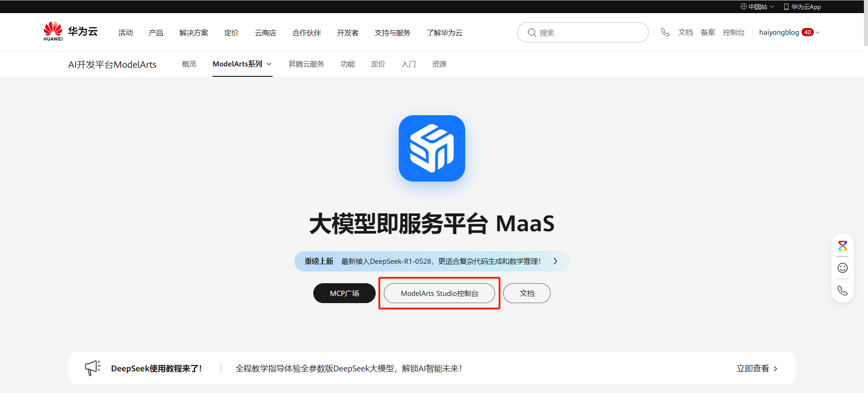Viewport: 868px width, 393px height.
Task: Click the arrow next to 立即查看
Action: click(x=776, y=369)
